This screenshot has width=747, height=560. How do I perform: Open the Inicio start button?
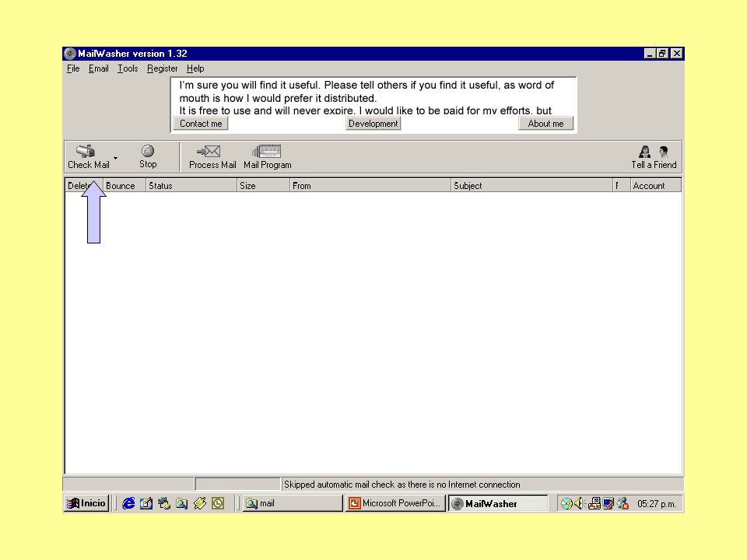tap(86, 503)
